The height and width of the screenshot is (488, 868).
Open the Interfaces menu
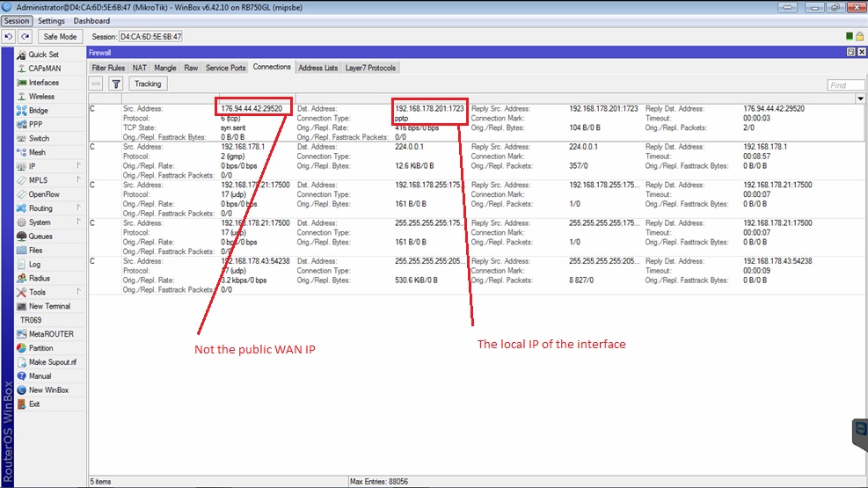pos(44,83)
